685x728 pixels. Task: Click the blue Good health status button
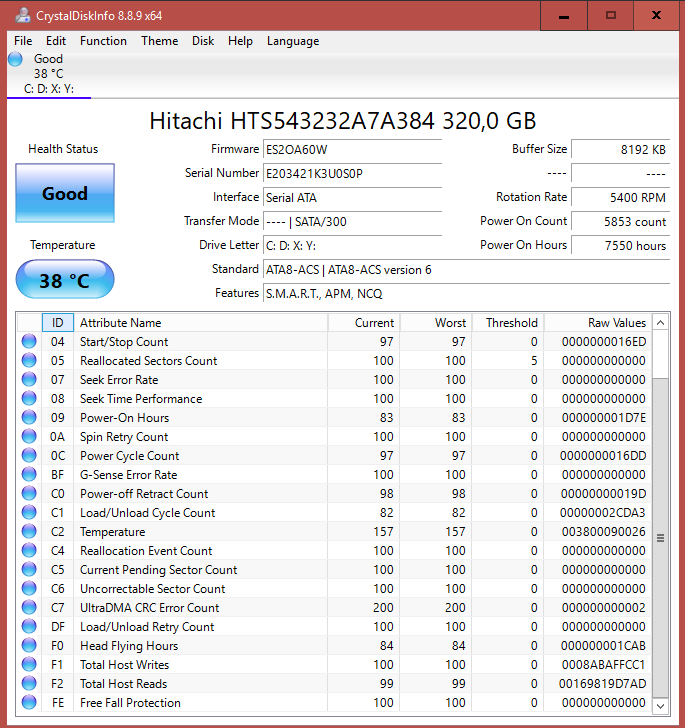tap(65, 193)
